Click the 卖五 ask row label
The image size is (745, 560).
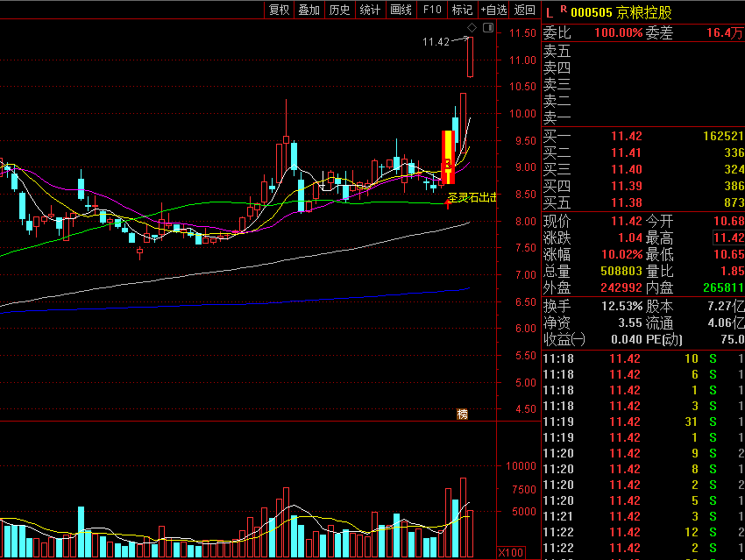tap(557, 51)
